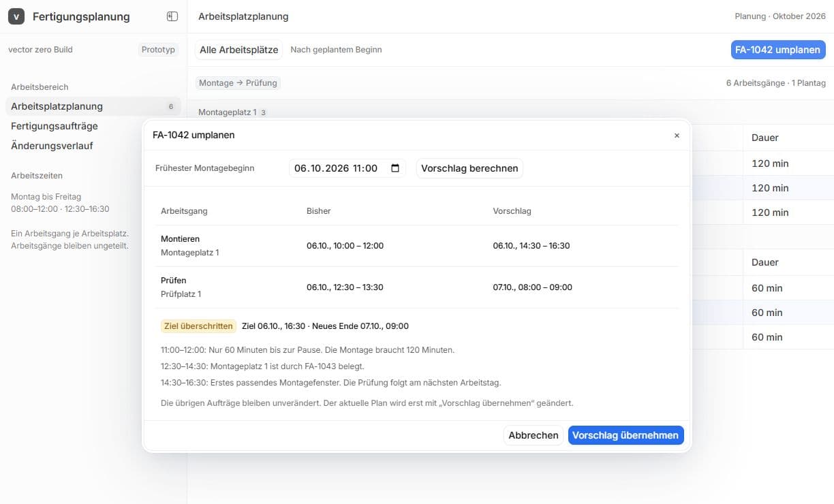Click Vorschlag berechnen button
The width and height of the screenshot is (834, 504).
(469, 168)
